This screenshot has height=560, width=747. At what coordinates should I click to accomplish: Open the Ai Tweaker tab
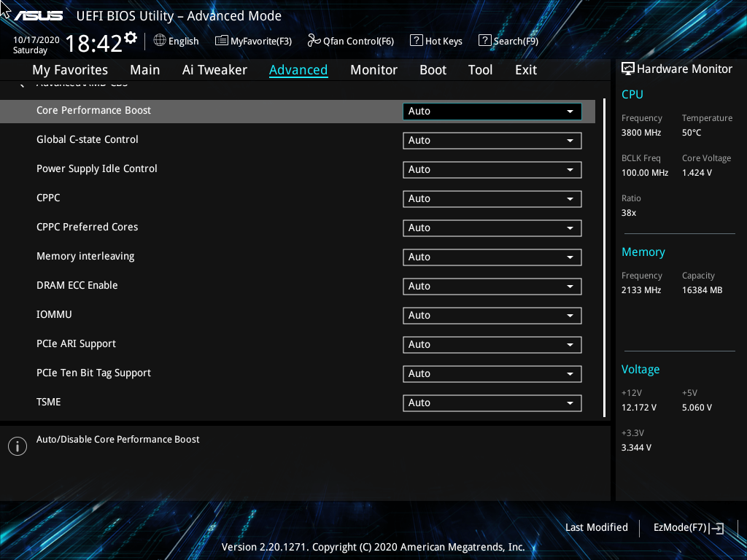point(214,70)
